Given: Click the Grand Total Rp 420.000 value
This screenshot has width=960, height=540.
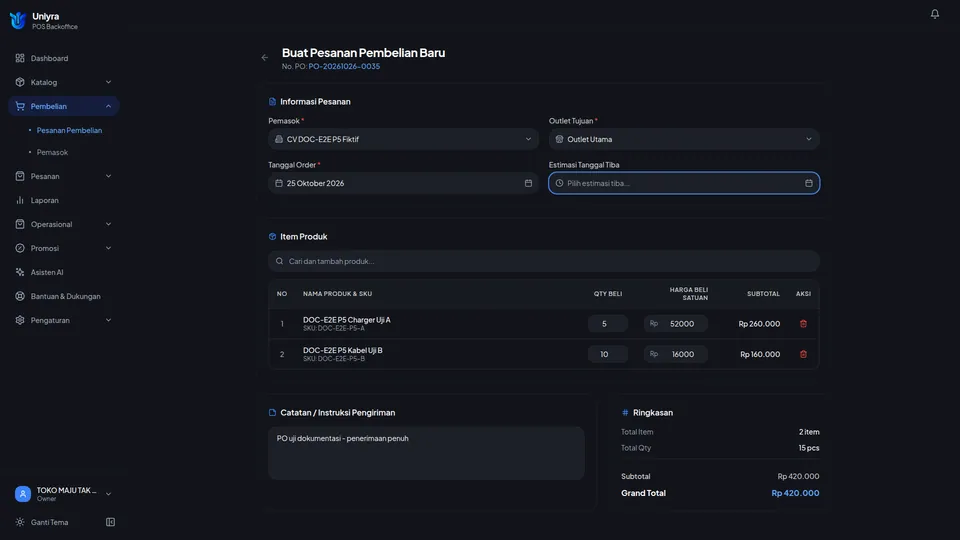Looking at the screenshot, I should coord(795,493).
